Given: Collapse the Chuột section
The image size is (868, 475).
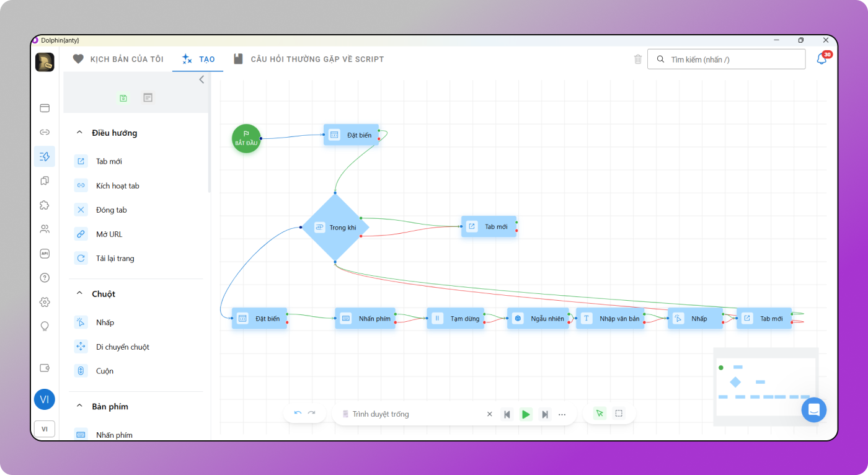Looking at the screenshot, I should [x=79, y=294].
